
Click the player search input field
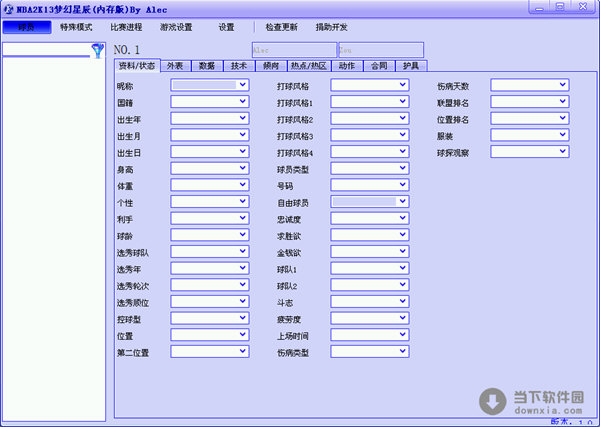tap(46, 50)
